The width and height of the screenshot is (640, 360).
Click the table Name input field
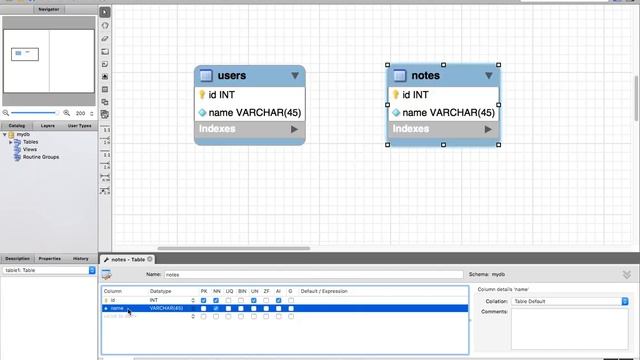[313, 275]
